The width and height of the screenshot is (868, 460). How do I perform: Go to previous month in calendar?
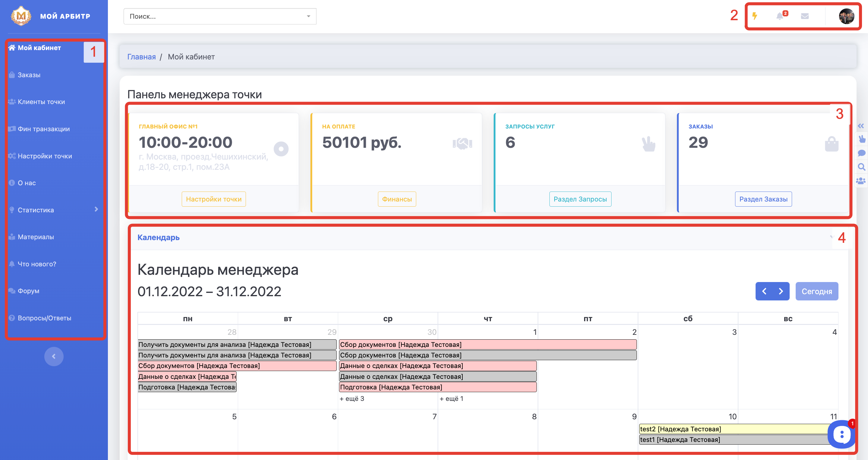[x=764, y=291]
